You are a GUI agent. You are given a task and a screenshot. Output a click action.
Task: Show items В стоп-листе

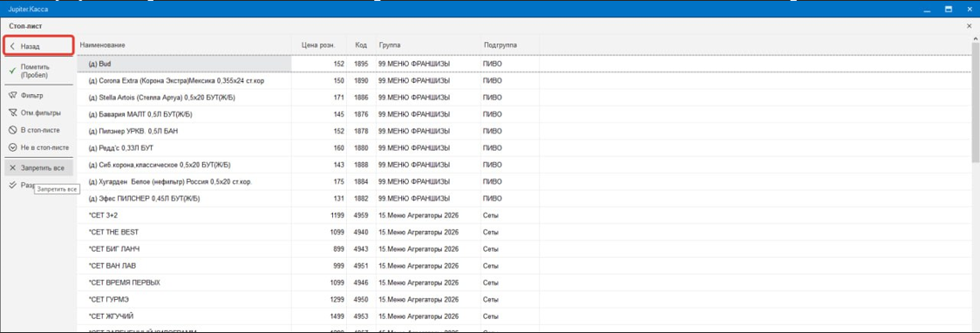[38, 130]
